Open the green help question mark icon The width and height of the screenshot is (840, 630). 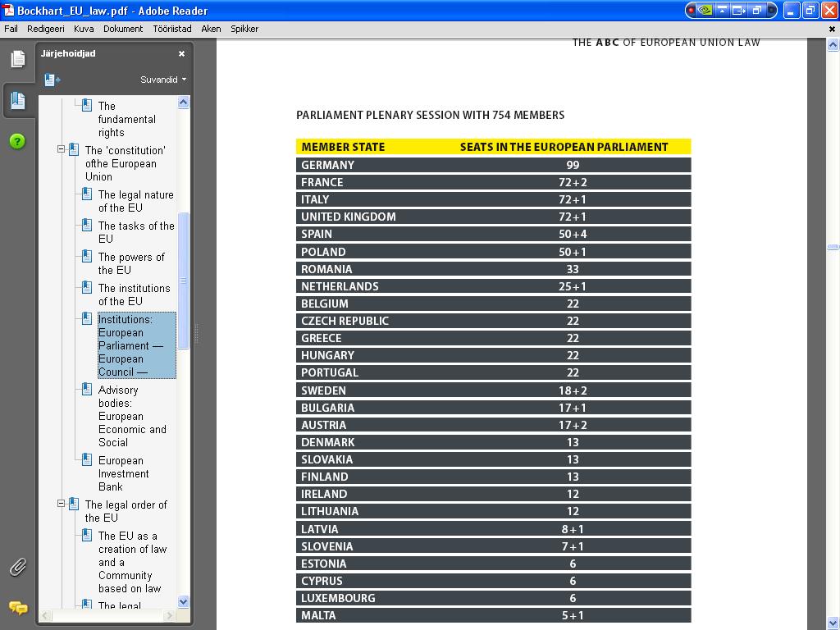[x=17, y=141]
